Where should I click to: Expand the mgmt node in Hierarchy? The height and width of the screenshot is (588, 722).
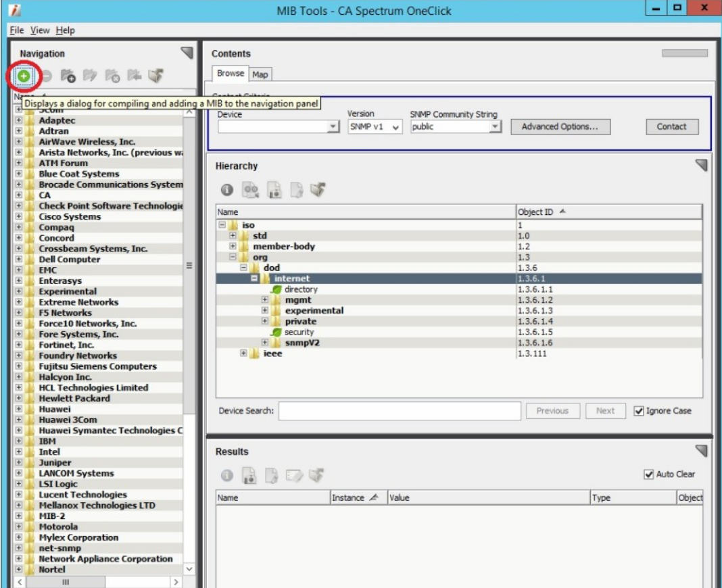coord(266,300)
